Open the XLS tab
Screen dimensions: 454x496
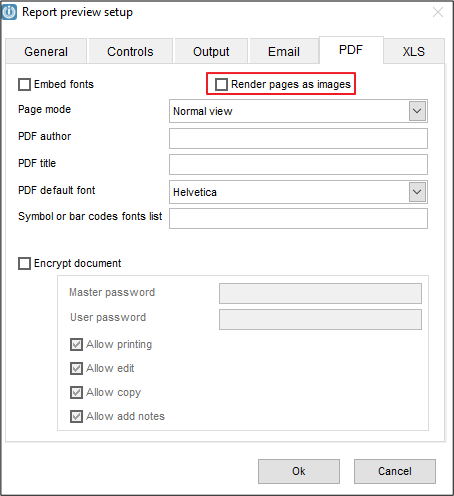point(414,51)
